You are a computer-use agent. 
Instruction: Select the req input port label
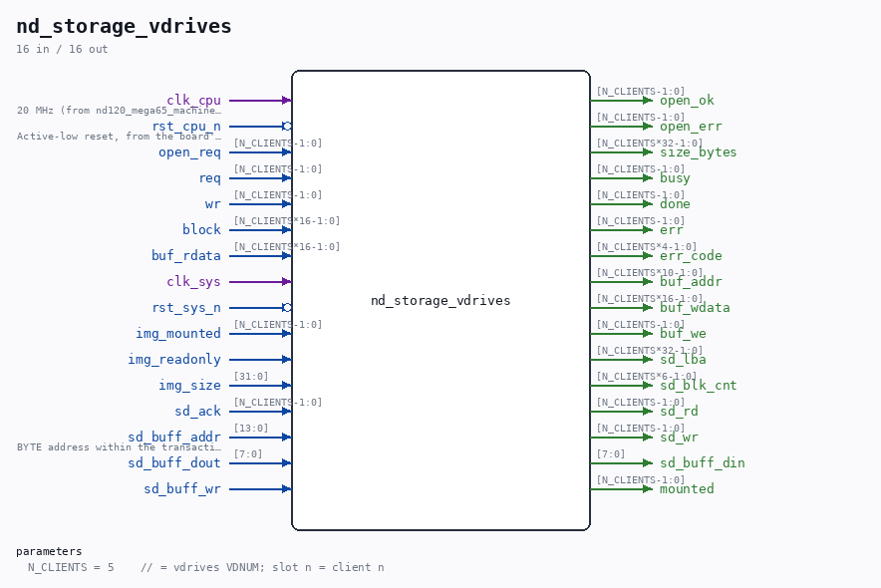(x=210, y=178)
